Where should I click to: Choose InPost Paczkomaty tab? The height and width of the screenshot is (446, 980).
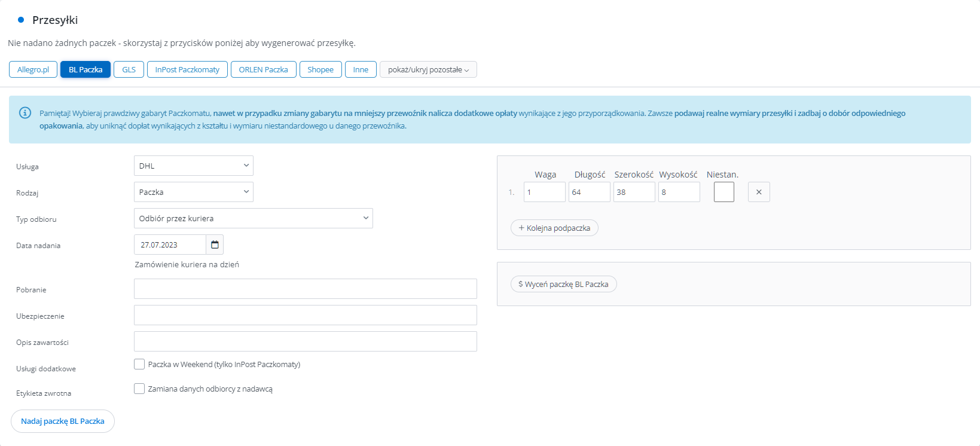pos(187,69)
